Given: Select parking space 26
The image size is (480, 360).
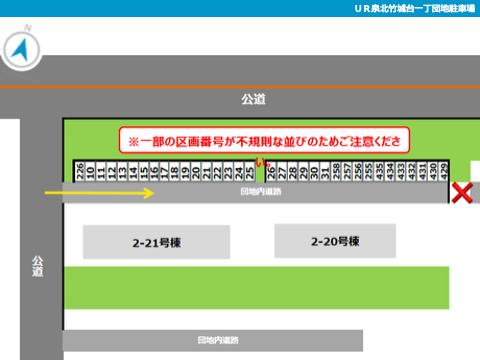Looking at the screenshot, I should click(271, 171).
